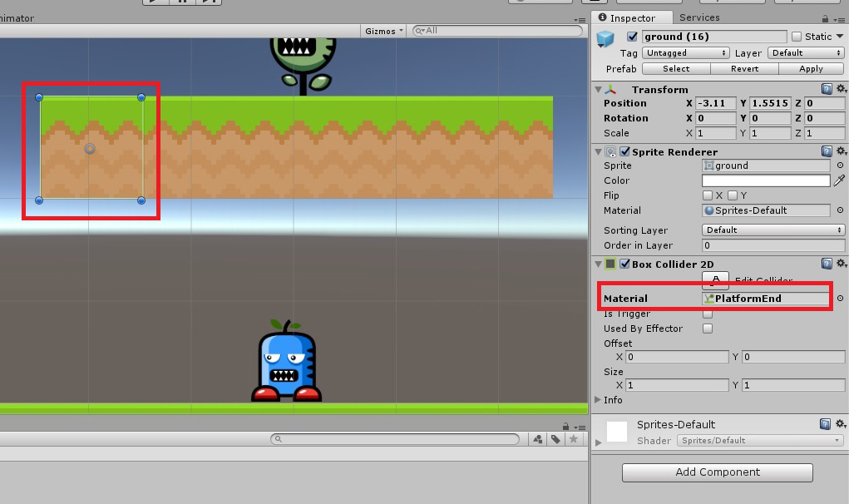The image size is (849, 504).
Task: Pick a color with the eyedropper tool
Action: (x=840, y=180)
